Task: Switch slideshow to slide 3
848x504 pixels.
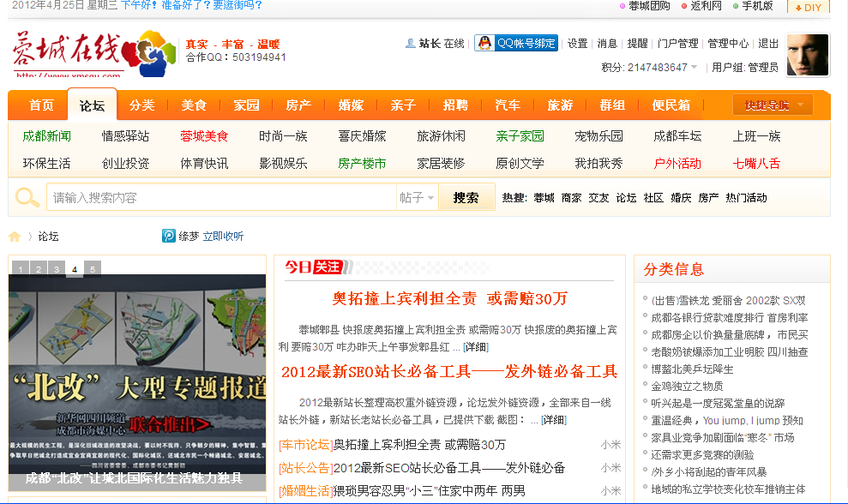Action: click(57, 269)
